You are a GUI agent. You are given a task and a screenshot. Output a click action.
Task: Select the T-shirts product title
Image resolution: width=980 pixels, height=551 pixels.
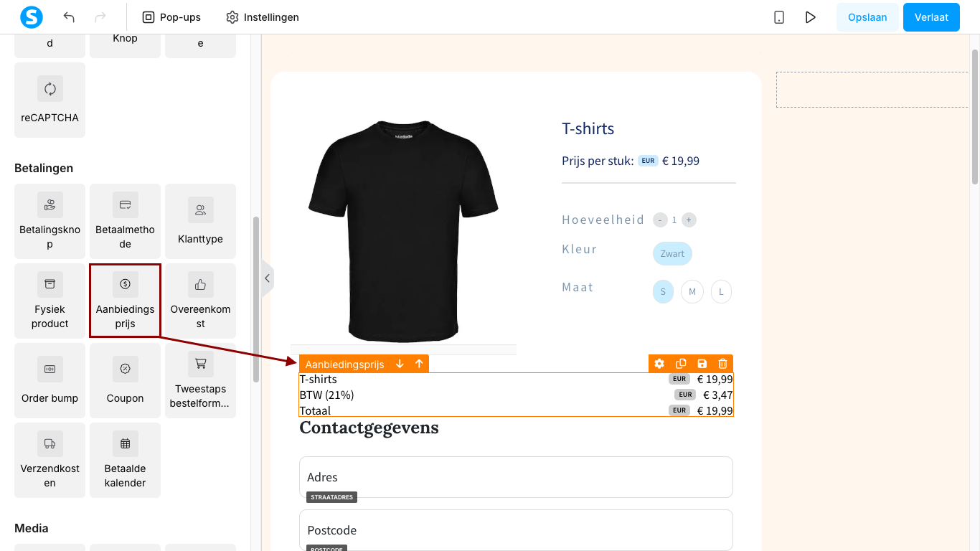pos(588,128)
